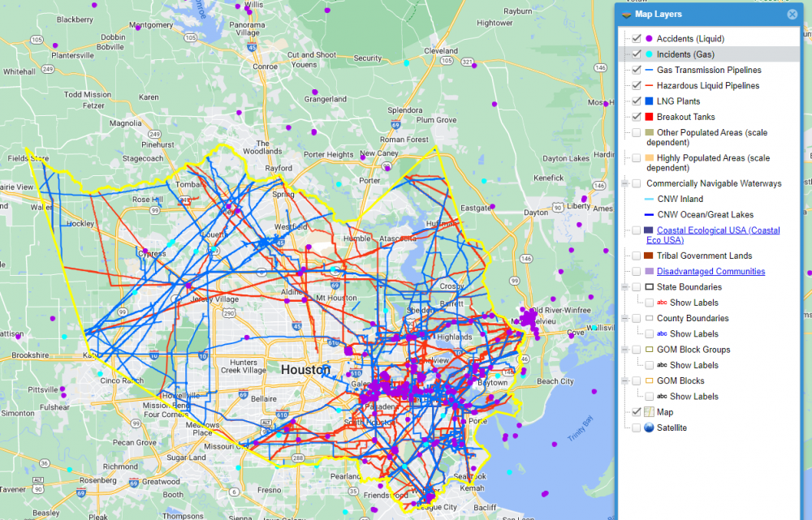Viewport: 812px width, 520px height.
Task: Collapse the County Boundaries tree node
Action: (x=624, y=319)
